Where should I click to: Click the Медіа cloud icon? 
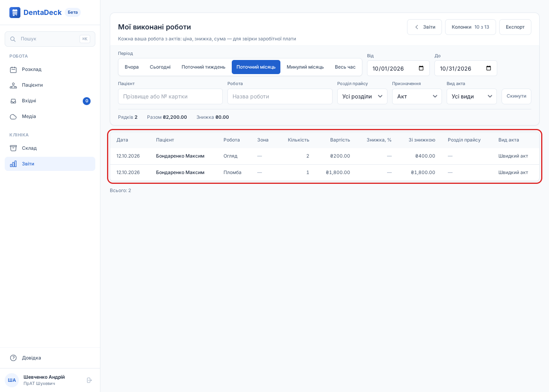[13, 117]
